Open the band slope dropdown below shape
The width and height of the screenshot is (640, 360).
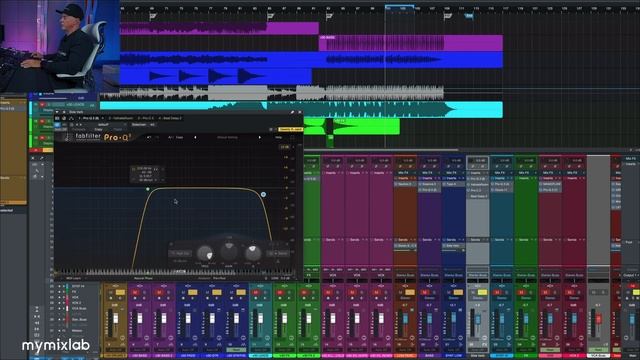tap(180, 260)
